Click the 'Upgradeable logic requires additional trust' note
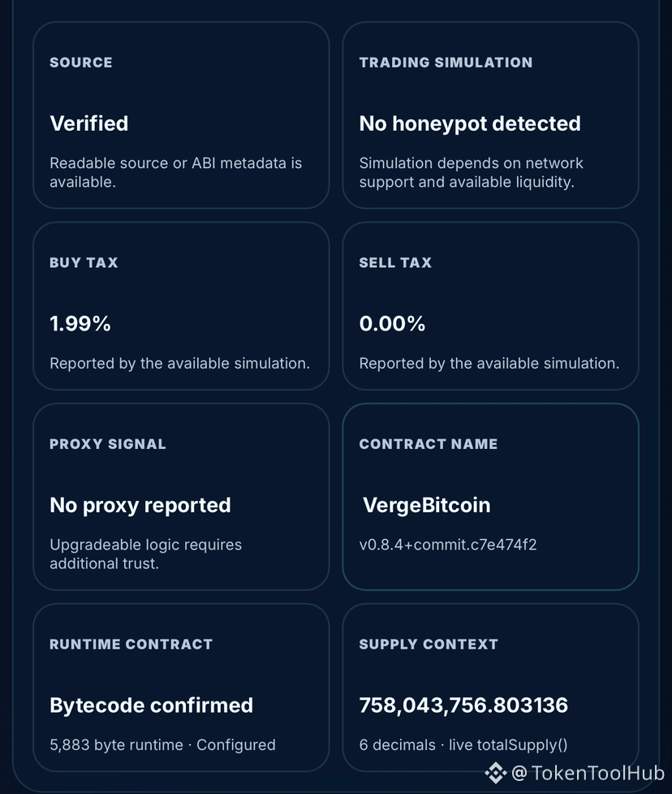 point(146,554)
